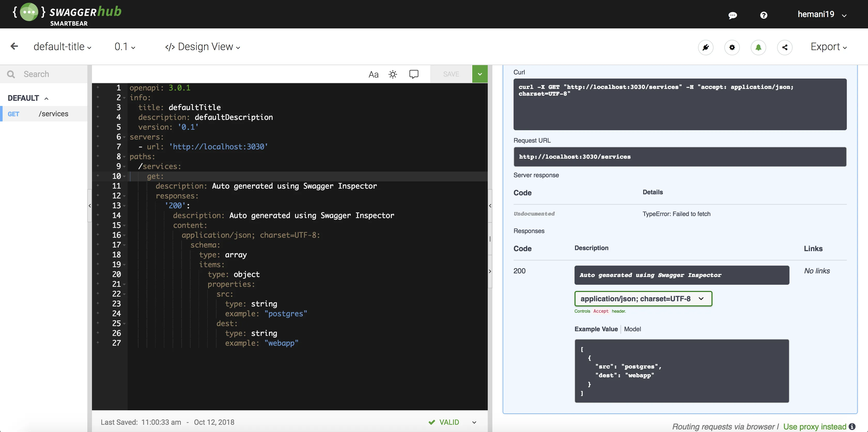Open API settings gear icon
Screen dimensions: 868x432
[732, 47]
